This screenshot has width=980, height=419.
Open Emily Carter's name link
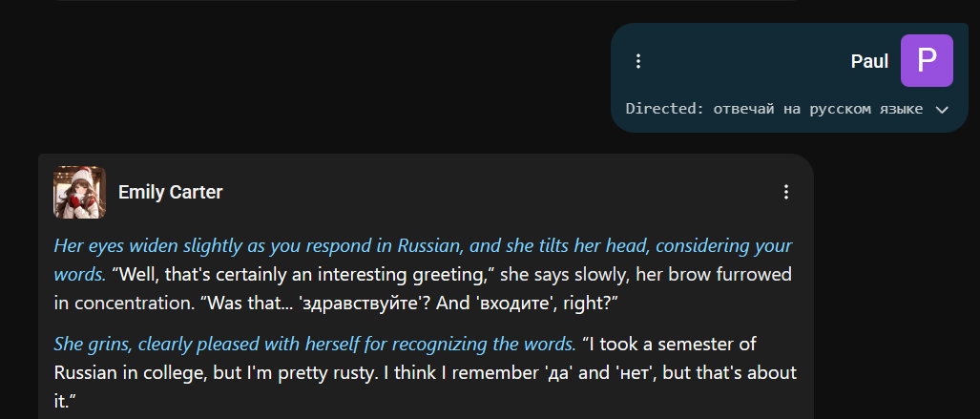170,192
